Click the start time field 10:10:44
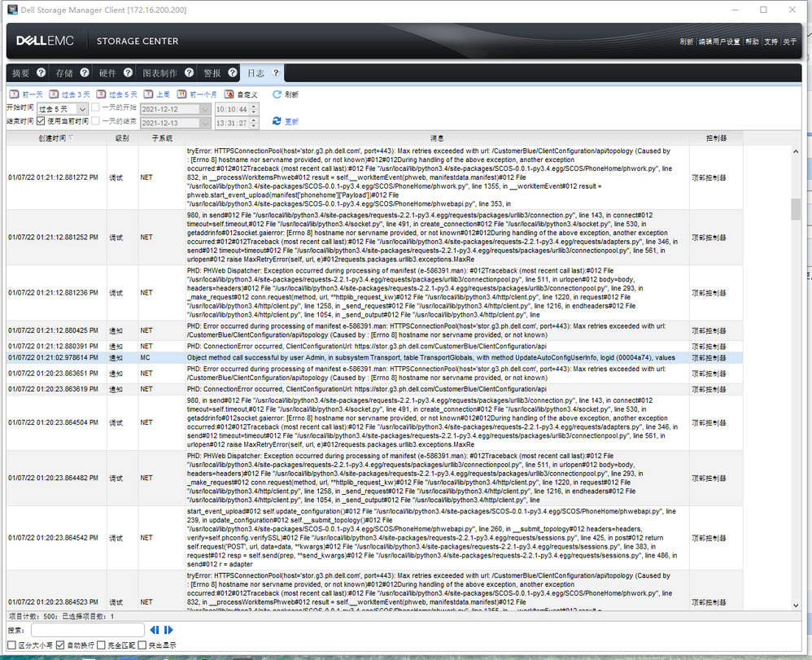 point(232,109)
